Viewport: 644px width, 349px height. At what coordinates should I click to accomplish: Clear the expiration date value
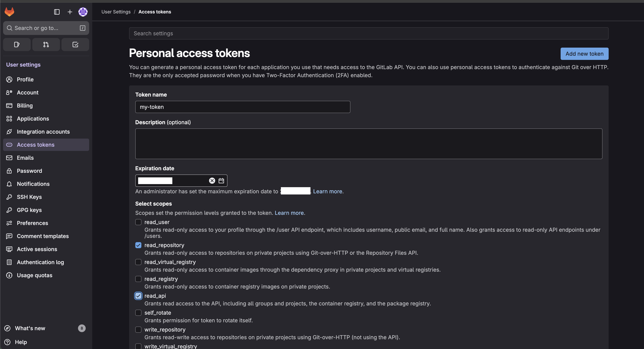click(x=212, y=181)
